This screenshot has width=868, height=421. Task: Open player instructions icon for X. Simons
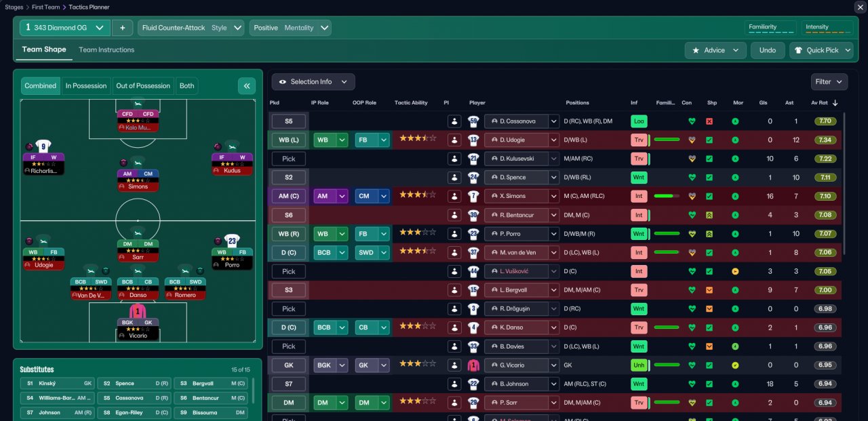[454, 196]
